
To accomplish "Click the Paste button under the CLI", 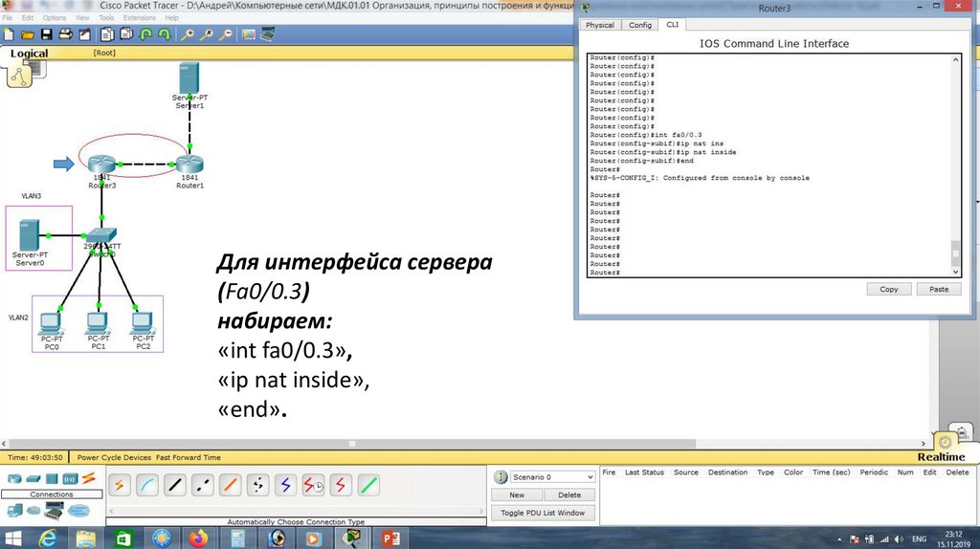I will [x=939, y=289].
